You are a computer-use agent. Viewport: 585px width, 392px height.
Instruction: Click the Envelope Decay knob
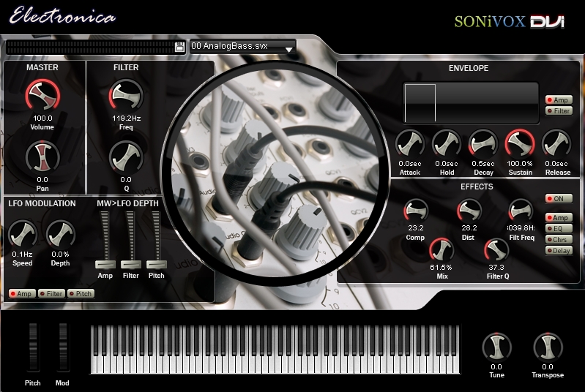point(483,144)
